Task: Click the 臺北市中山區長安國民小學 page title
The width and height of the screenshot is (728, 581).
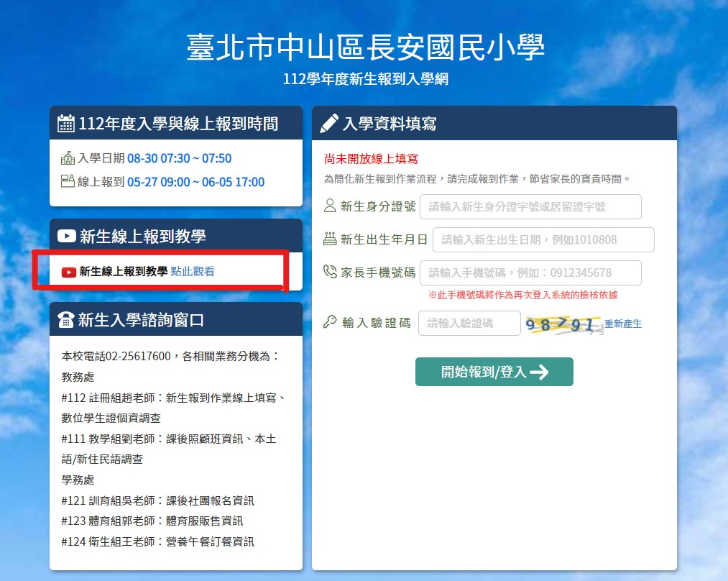Action: click(365, 47)
